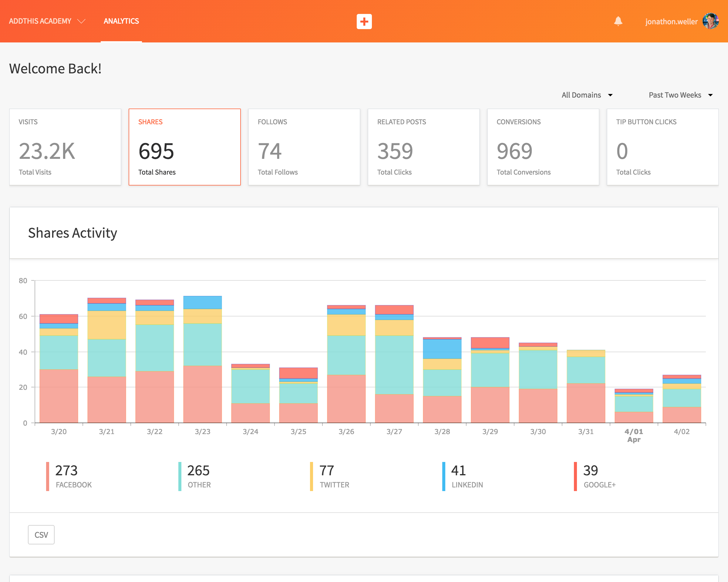The image size is (728, 582).
Task: Click the jonathon.weller username link
Action: 671,22
